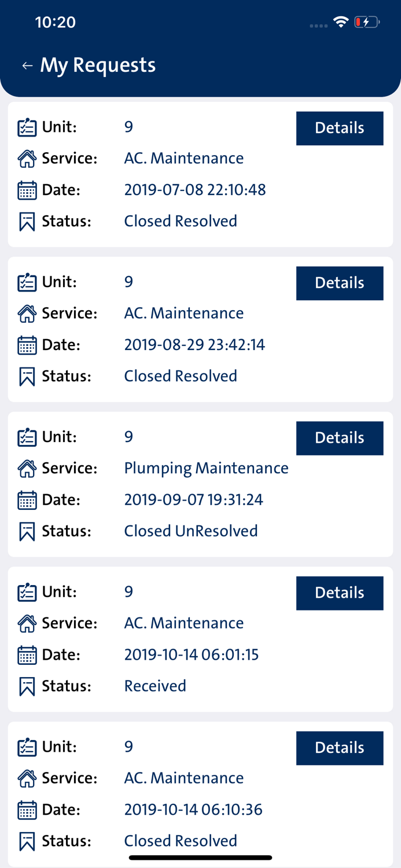Open Details for the last request in the list
Screen dimensions: 401x868
[340, 748]
